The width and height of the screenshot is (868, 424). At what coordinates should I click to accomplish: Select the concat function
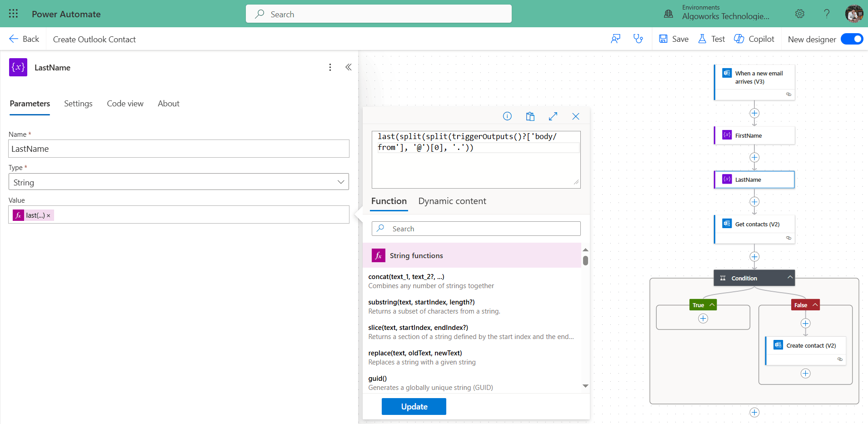point(472,281)
